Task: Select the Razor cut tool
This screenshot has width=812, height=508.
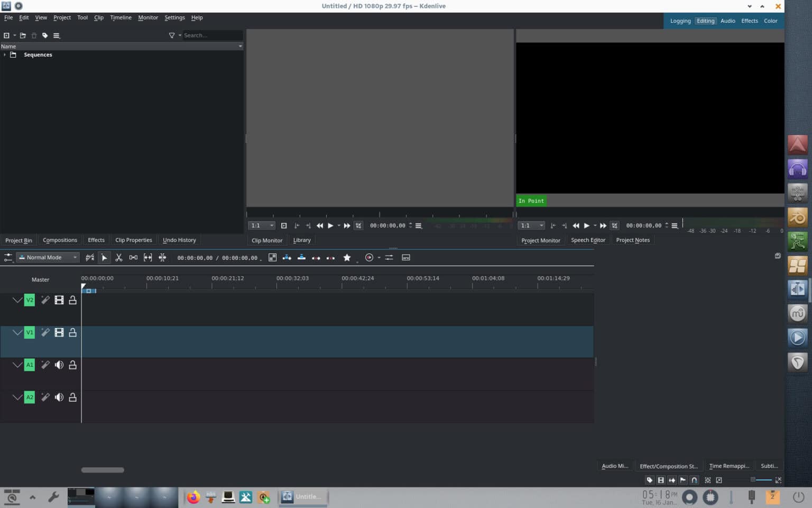Action: point(119,258)
